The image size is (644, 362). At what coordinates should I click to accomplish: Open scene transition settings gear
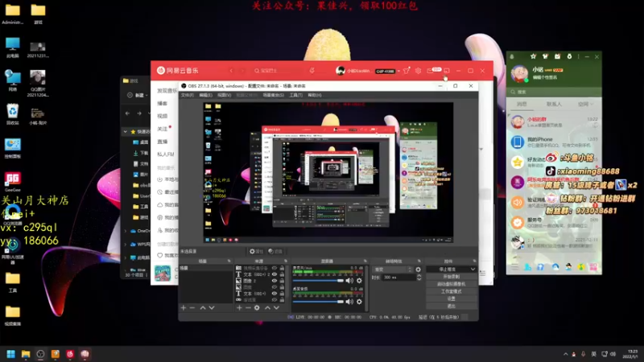(x=418, y=269)
